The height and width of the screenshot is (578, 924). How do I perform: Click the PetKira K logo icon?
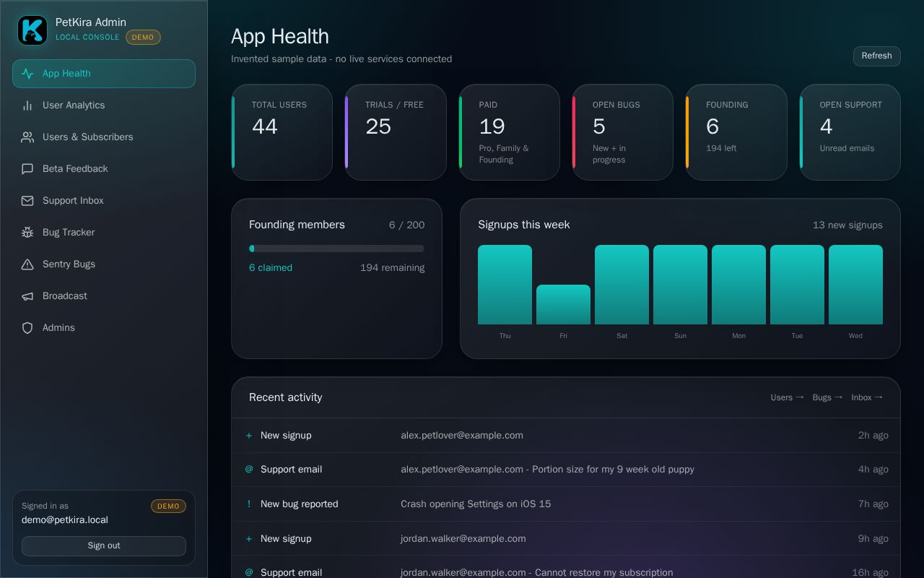click(x=32, y=30)
